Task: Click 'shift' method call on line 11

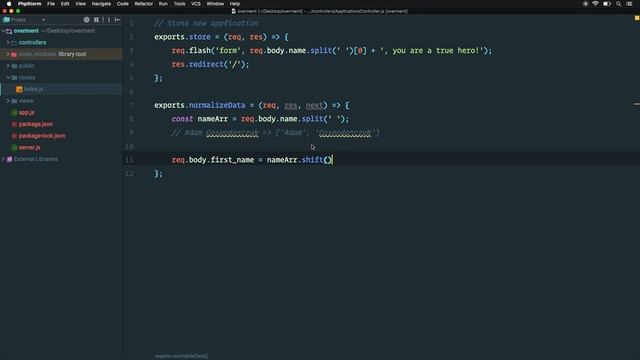Action: click(x=313, y=160)
